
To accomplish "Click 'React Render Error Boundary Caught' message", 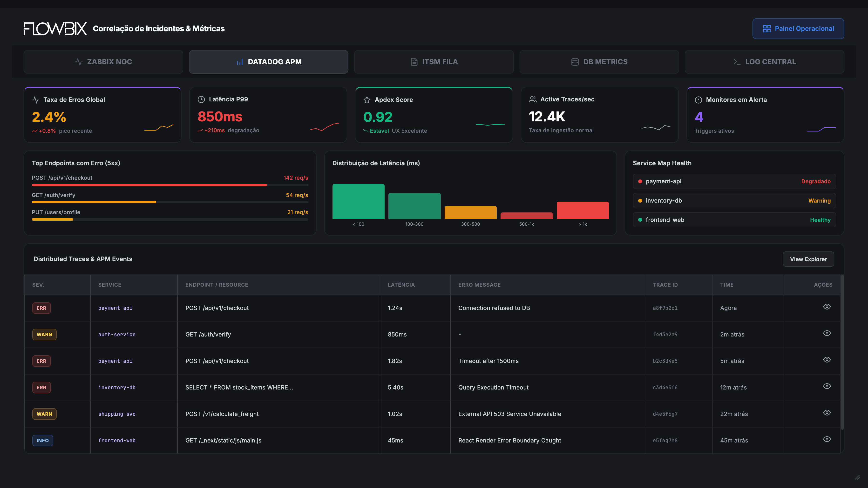I will (x=509, y=441).
